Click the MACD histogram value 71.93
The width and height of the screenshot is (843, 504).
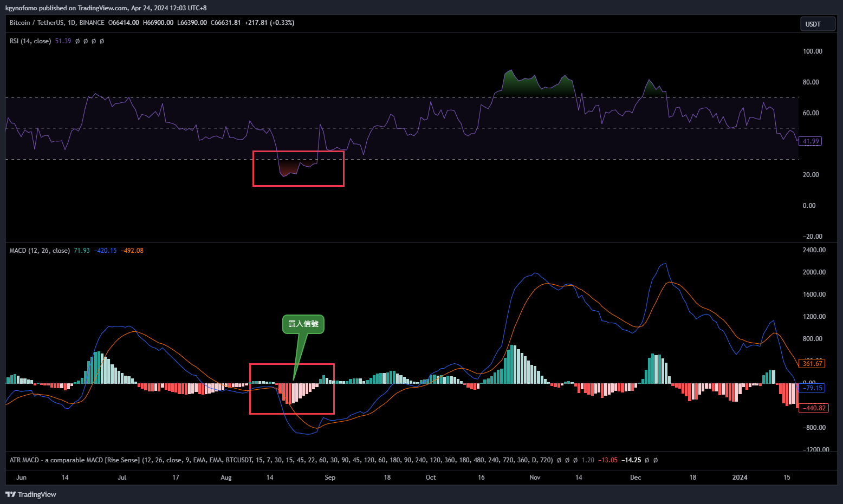(82, 251)
